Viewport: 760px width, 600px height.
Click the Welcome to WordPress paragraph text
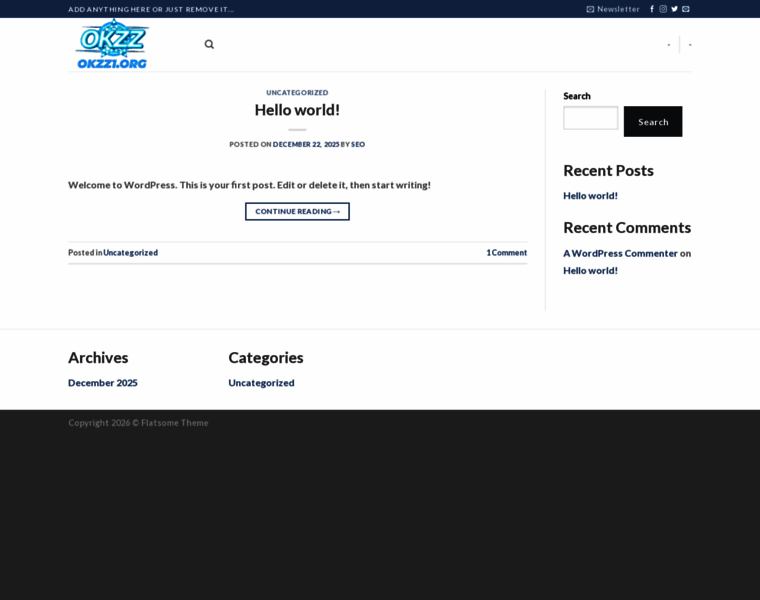click(249, 185)
